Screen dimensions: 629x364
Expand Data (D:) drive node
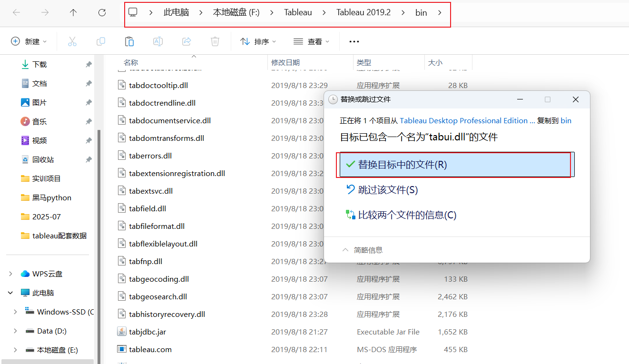click(x=15, y=331)
